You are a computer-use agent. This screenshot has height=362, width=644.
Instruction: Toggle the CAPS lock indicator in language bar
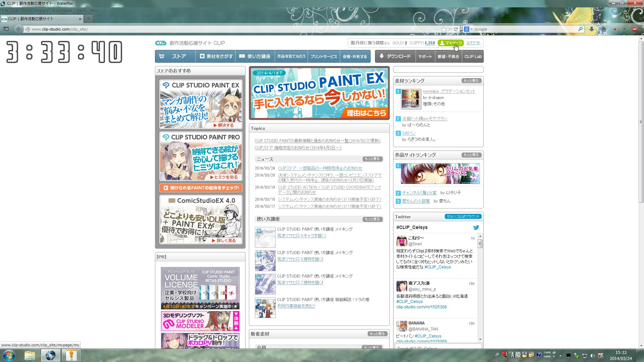547,353
